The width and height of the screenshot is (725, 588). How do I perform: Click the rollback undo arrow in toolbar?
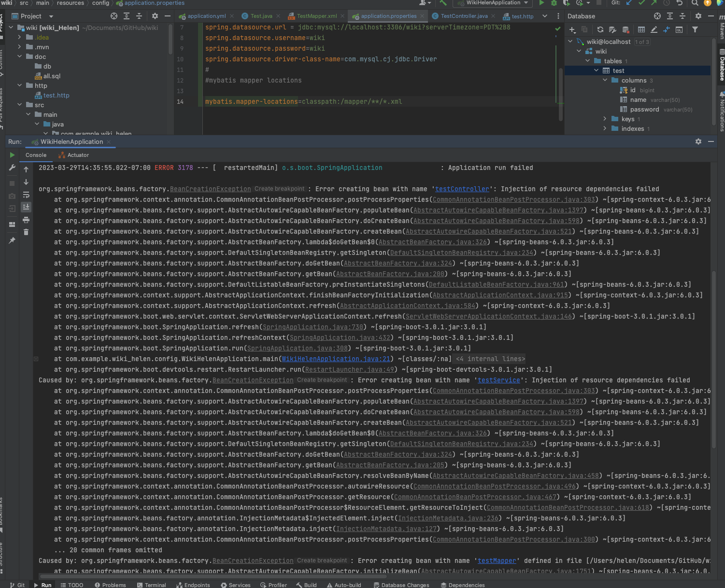pyautogui.click(x=679, y=3)
